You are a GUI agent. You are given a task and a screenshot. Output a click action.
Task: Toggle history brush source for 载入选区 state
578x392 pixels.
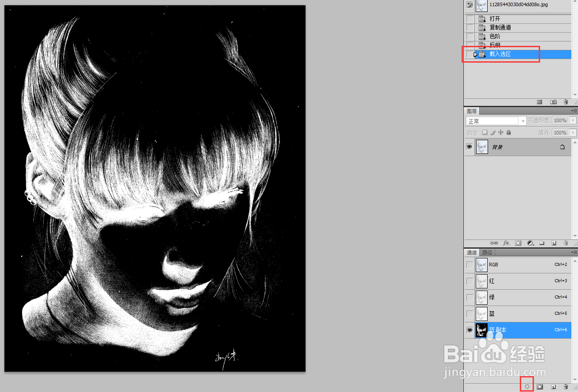[x=470, y=54]
